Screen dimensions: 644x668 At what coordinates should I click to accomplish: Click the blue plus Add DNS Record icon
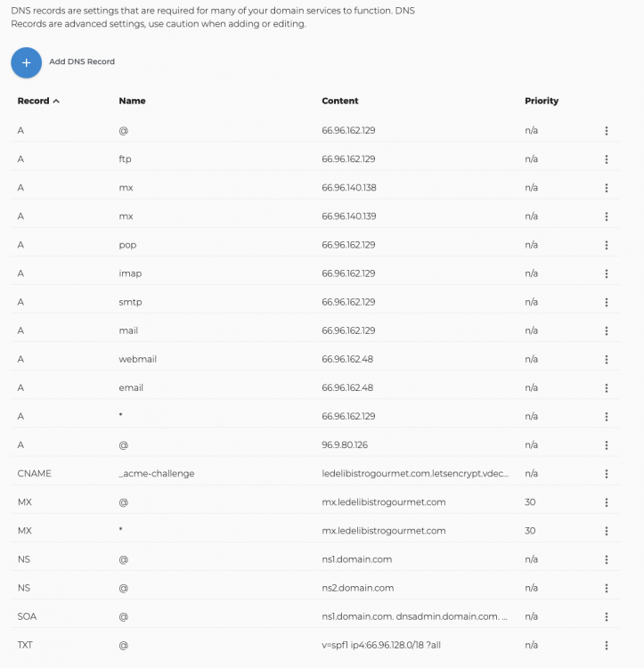tap(26, 62)
